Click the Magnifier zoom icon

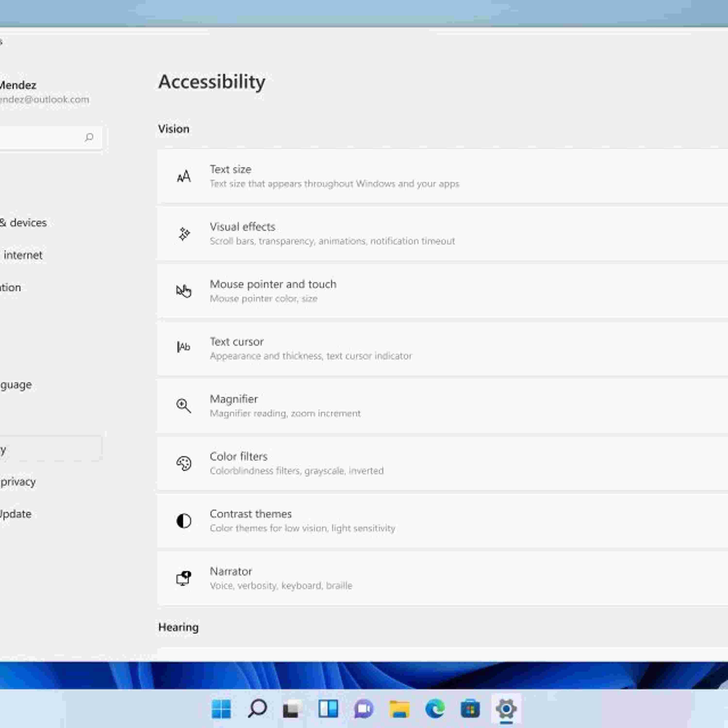pyautogui.click(x=183, y=406)
